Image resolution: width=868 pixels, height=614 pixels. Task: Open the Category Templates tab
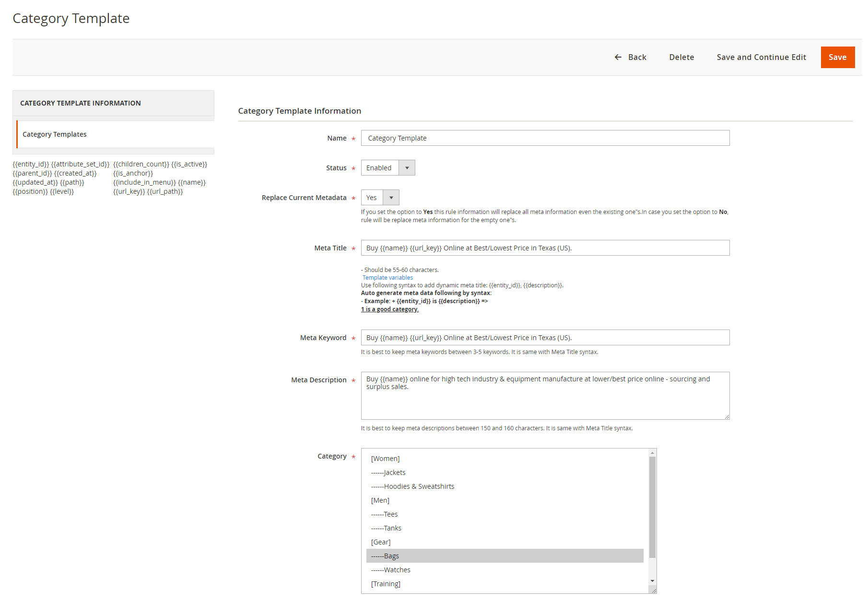55,134
